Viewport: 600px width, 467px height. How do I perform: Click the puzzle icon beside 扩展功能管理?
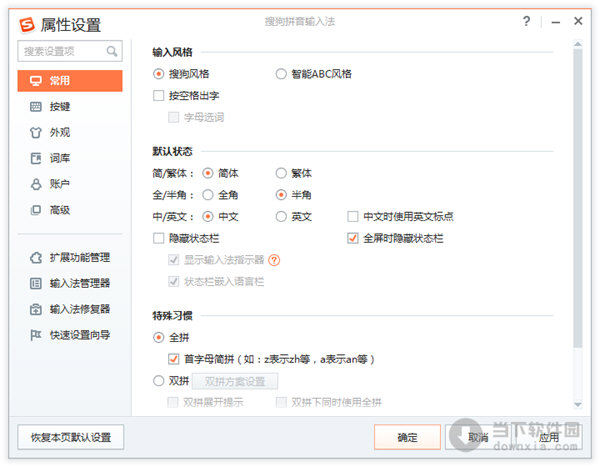tap(36, 258)
